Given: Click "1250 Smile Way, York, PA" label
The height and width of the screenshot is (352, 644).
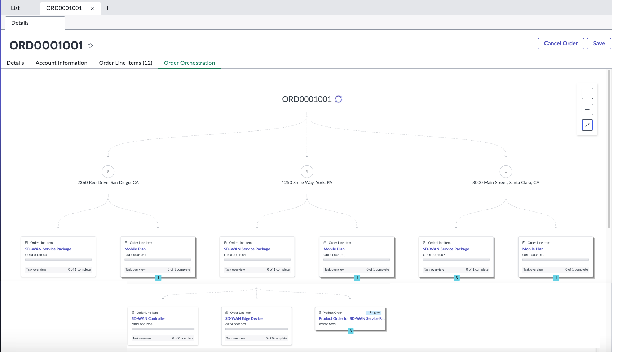Looking at the screenshot, I should (307, 183).
